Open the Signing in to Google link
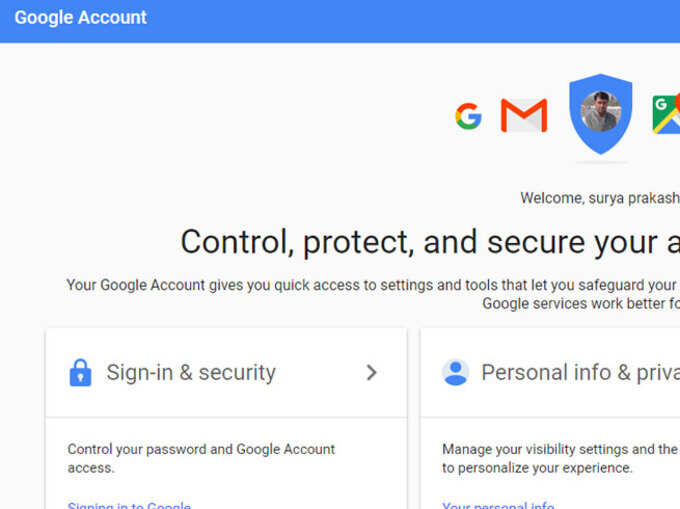Viewport: 680px width, 509px height. click(129, 505)
